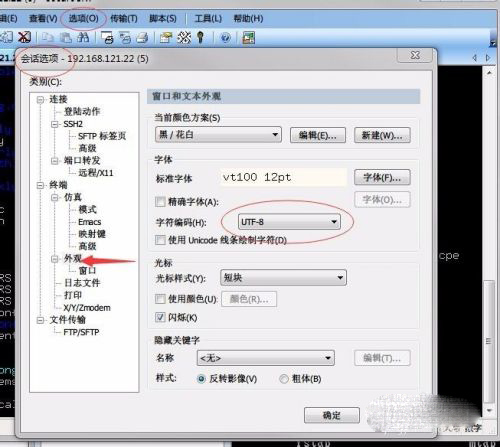
Task: Click the printer icon in toolbar
Action: [x=142, y=37]
